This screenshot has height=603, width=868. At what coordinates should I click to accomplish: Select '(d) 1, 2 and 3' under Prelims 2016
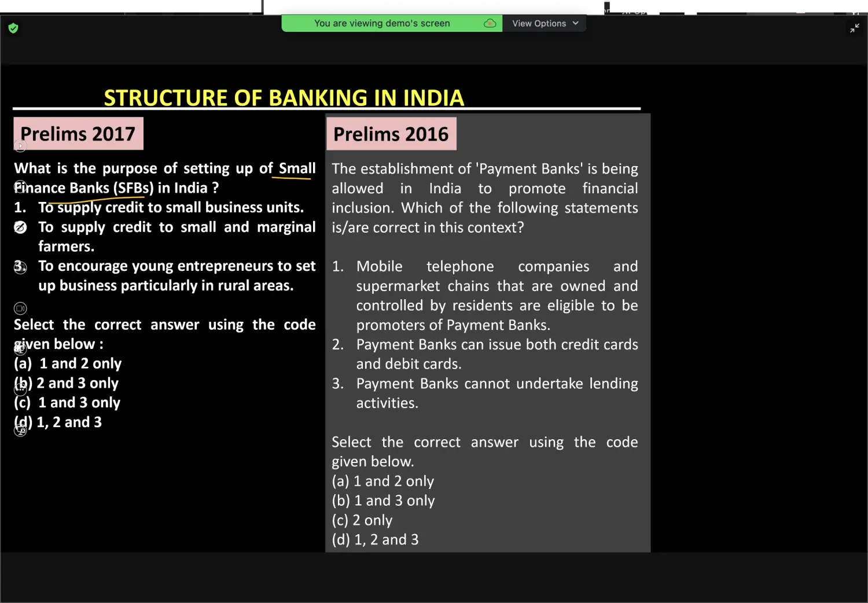pos(375,540)
